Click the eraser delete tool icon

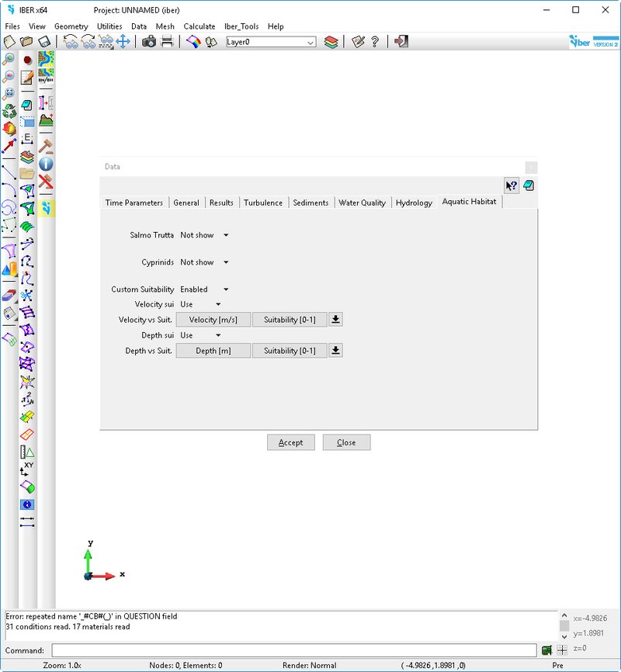click(x=9, y=295)
